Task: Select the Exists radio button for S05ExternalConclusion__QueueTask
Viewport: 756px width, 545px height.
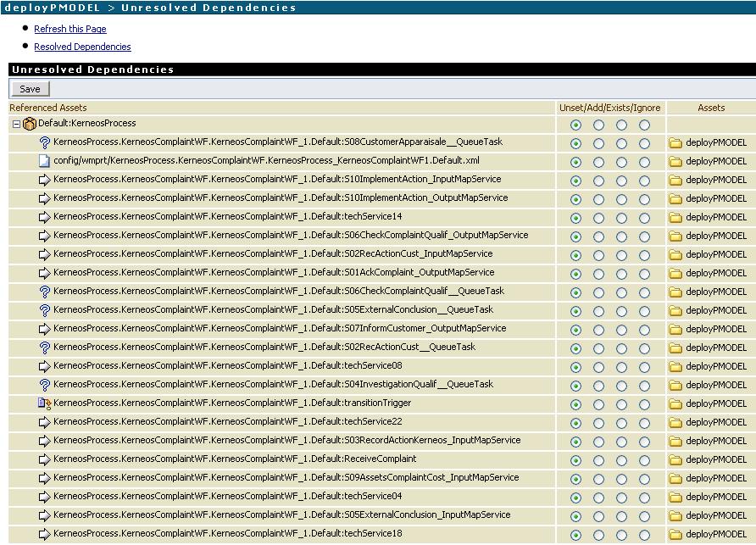Action: [x=621, y=311]
